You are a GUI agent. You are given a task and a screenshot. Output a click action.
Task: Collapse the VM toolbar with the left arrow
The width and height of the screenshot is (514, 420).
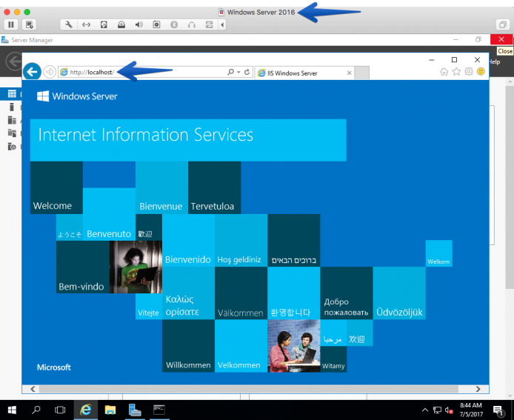click(x=222, y=24)
